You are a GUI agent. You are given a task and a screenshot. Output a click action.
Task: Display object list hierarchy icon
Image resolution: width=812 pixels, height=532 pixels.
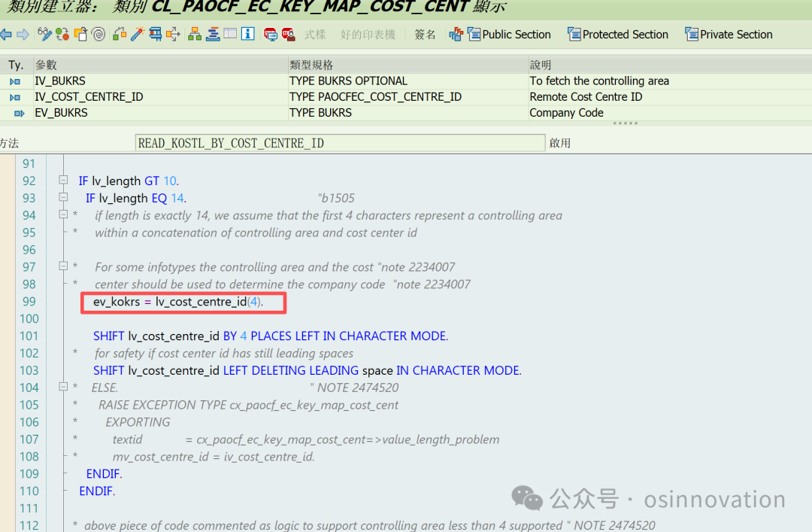(x=195, y=34)
